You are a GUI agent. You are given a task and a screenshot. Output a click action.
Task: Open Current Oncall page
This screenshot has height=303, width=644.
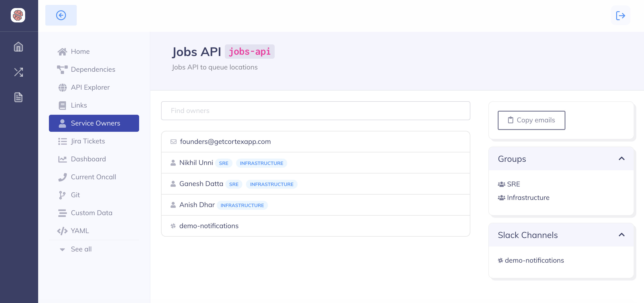tap(94, 177)
